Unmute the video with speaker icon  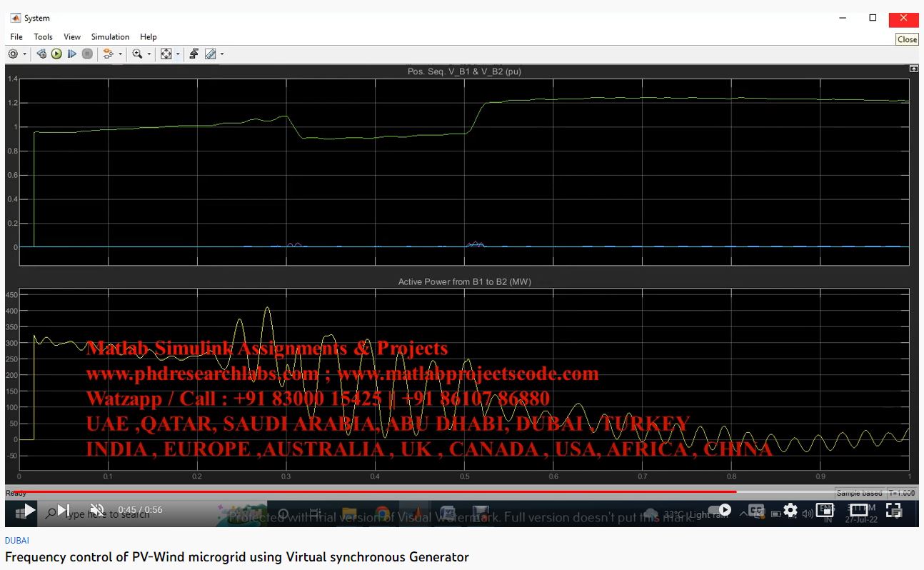97,510
